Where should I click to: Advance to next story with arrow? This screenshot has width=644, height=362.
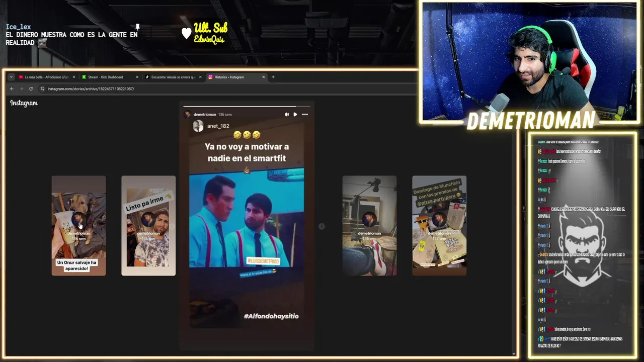tap(321, 226)
